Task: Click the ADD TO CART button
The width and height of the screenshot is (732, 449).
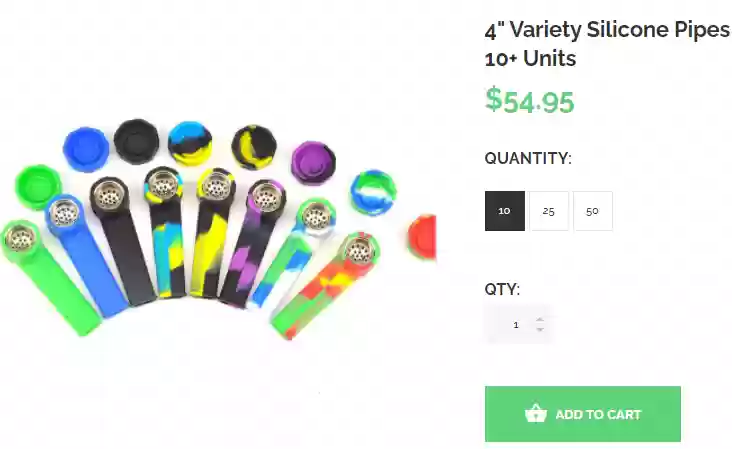Action: [x=583, y=414]
